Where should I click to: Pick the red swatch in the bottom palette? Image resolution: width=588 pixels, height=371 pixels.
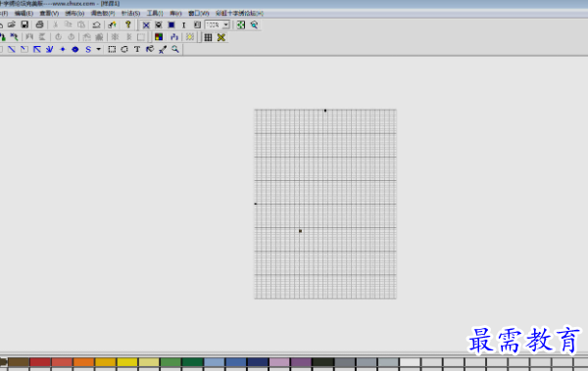coord(40,361)
